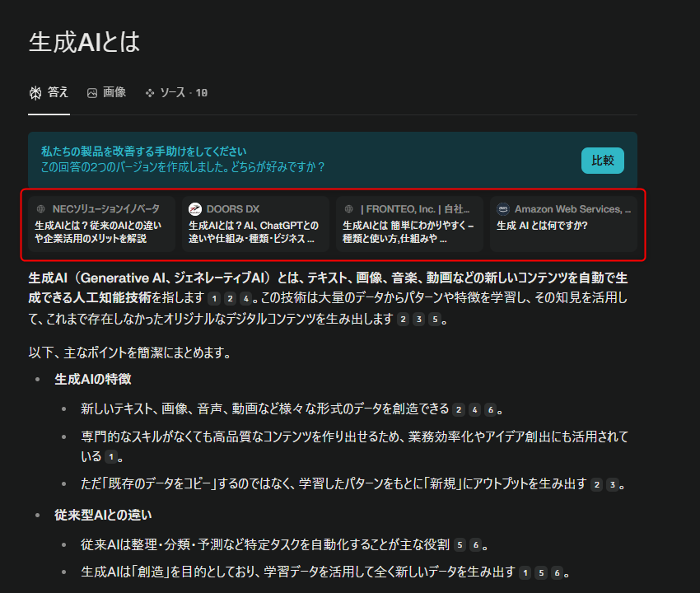Open the DOORS DX source article

(x=255, y=224)
